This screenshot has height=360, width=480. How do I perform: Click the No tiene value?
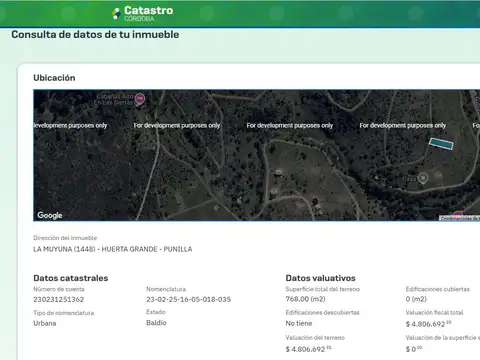point(299,323)
